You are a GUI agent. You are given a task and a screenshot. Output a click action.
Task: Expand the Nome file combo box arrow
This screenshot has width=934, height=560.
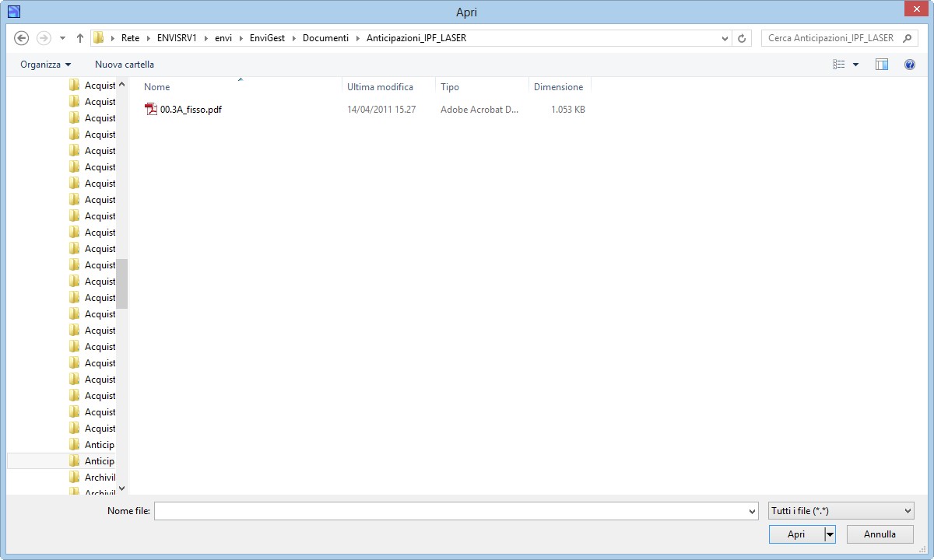click(752, 511)
